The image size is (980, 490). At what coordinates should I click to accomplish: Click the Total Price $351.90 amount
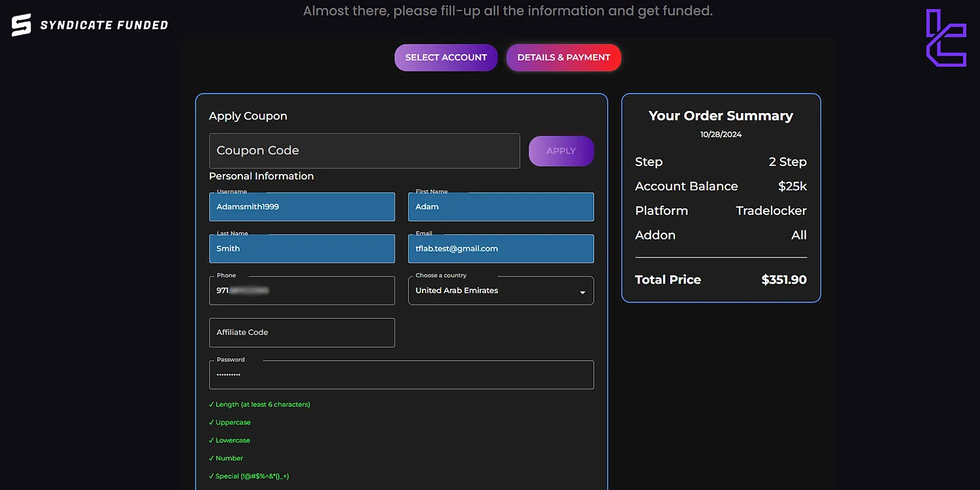783,280
